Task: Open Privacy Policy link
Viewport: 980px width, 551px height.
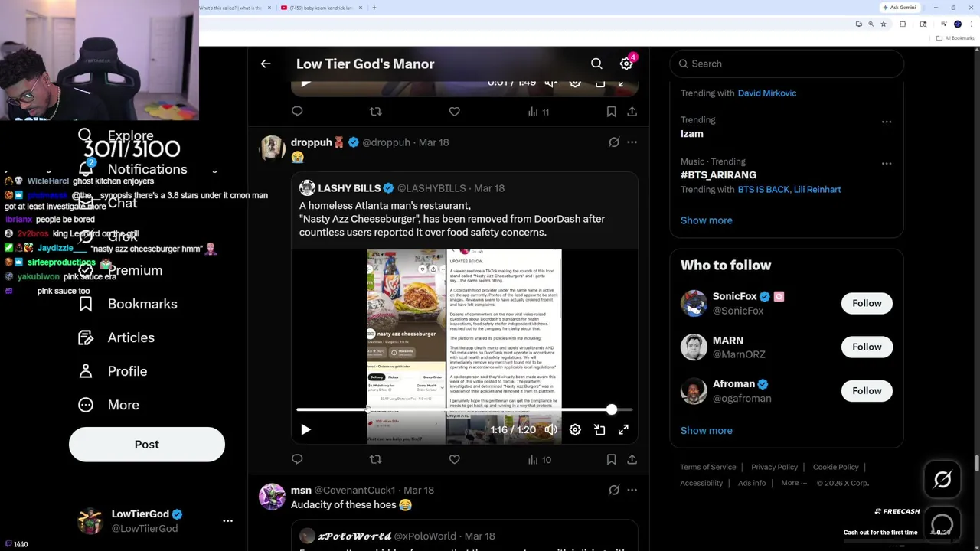Action: (774, 468)
